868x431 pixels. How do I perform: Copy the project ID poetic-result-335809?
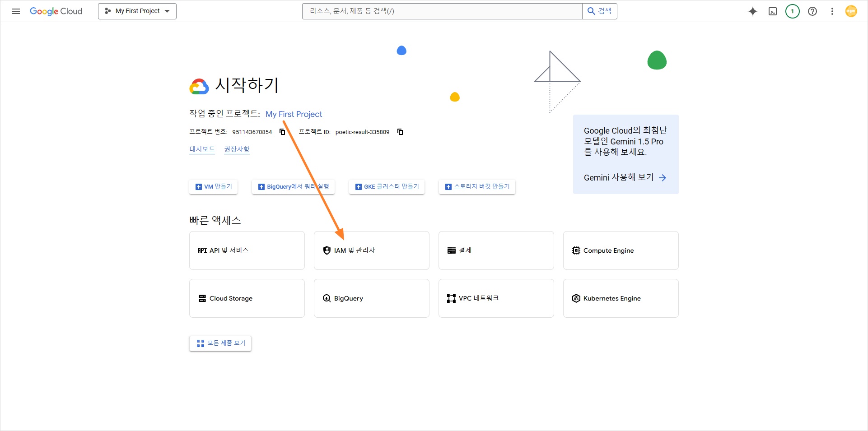400,132
